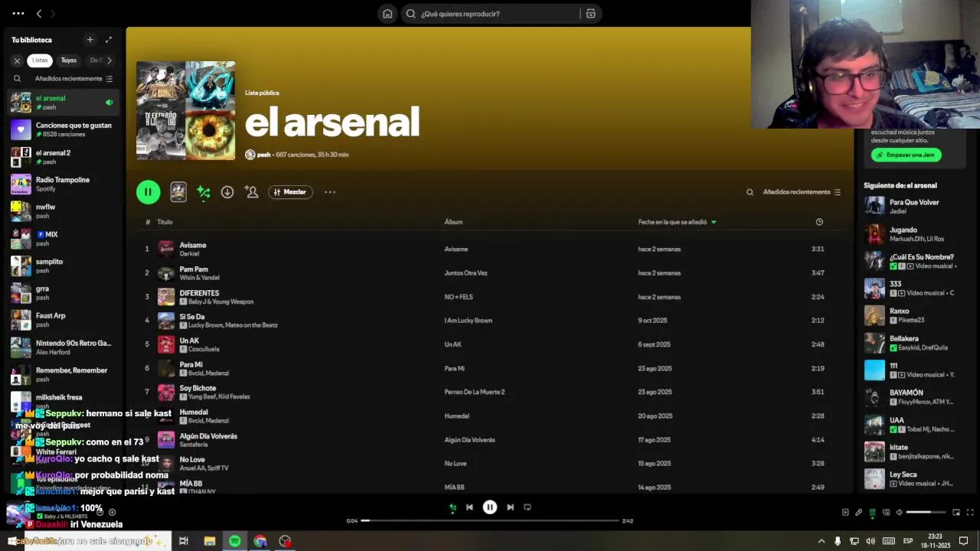Image resolution: width=980 pixels, height=551 pixels.
Task: Open the playlist cover art preview icon
Action: coord(178,192)
